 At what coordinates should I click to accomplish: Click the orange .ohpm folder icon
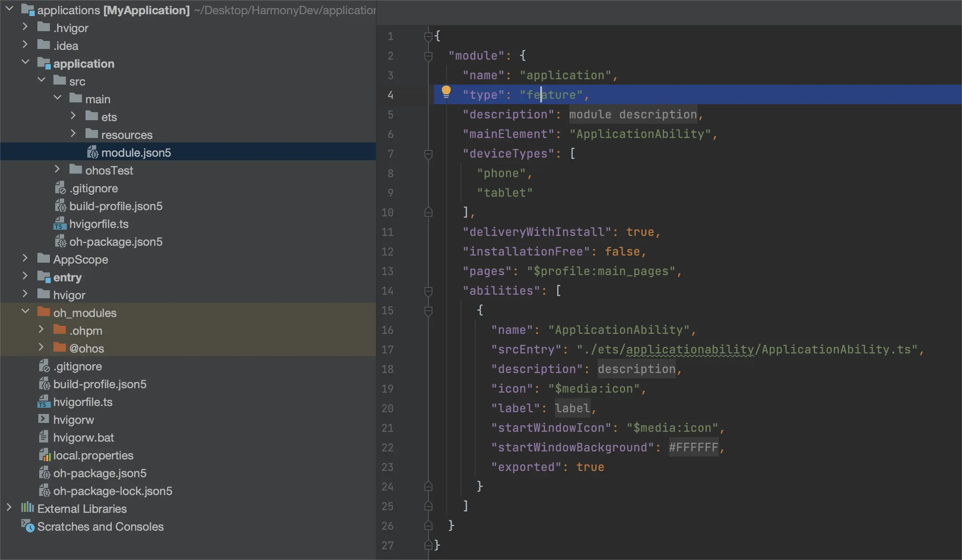point(60,329)
